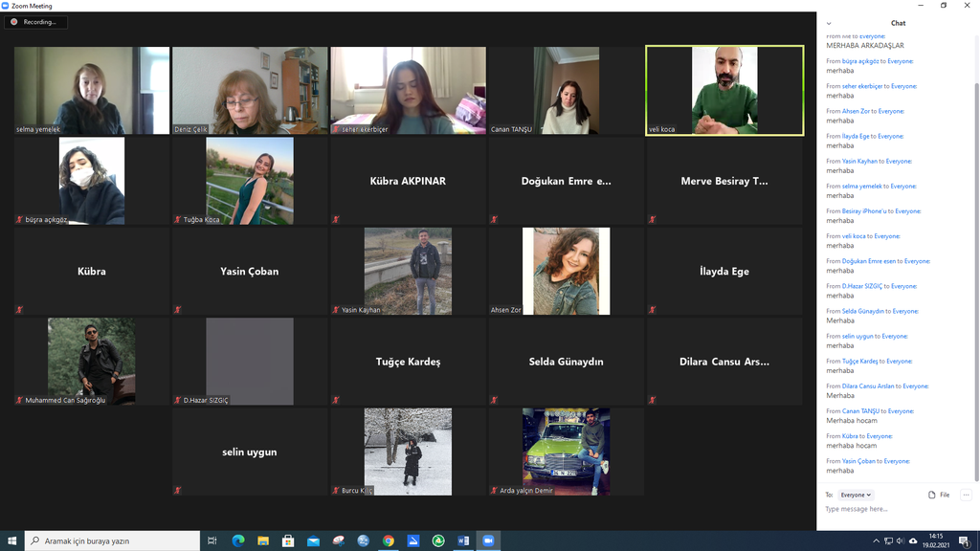
Task: Click the muted mic icon on selin uygun's tile
Action: tap(178, 491)
